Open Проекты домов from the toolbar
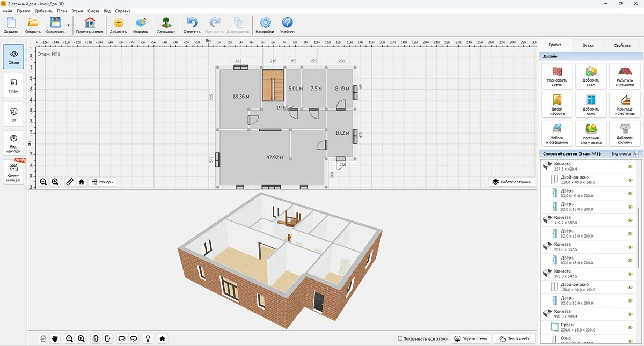Viewport: 644px width, 346px height. coord(90,25)
